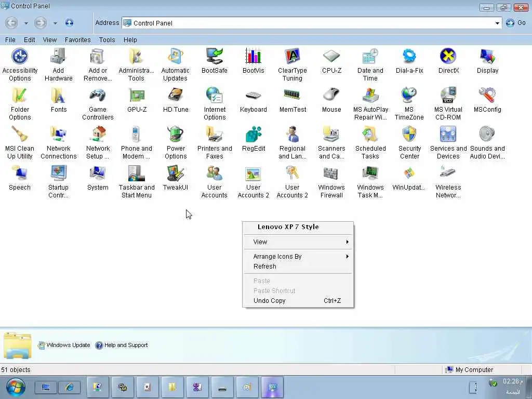
Task: Select Power Options icon
Action: point(176,135)
